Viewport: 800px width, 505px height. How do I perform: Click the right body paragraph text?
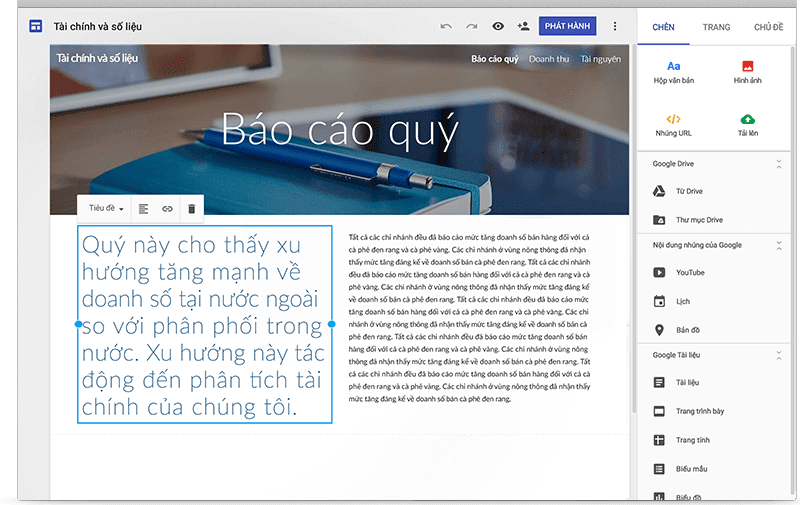coord(469,318)
